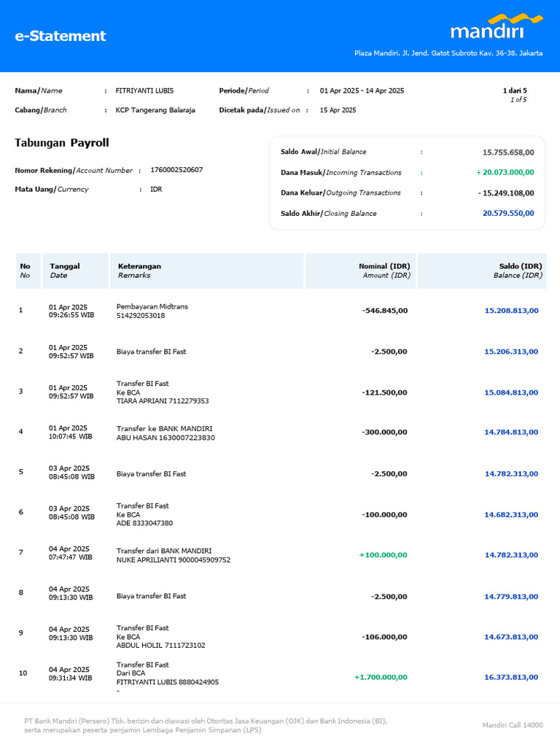Viewport: 560px width, 747px height.
Task: Click the PT Bank Mandiri OJK footer disclaimer
Action: coord(206,726)
